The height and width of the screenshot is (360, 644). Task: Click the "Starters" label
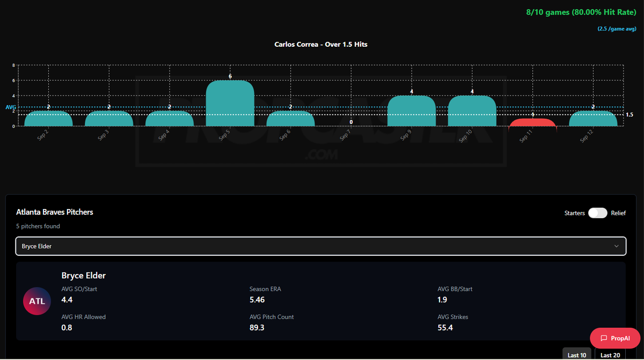coord(575,213)
